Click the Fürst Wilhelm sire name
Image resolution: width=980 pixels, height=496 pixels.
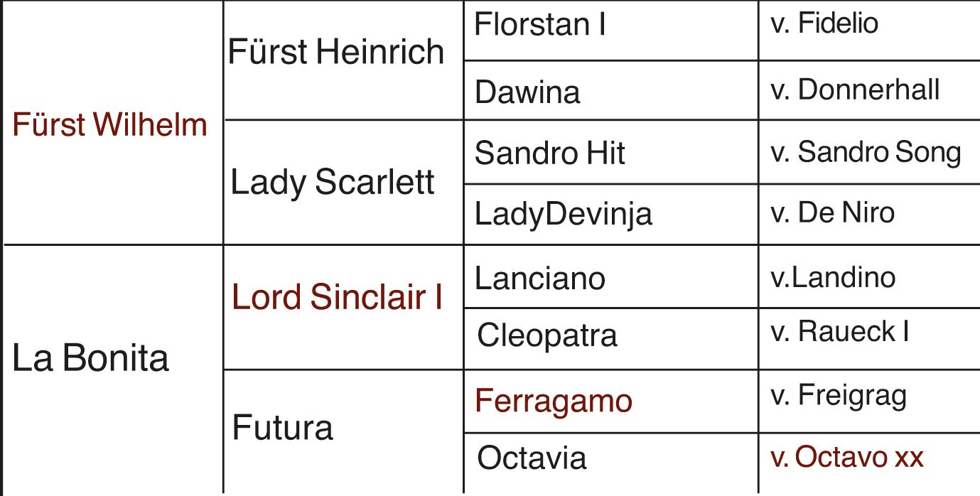tap(110, 126)
